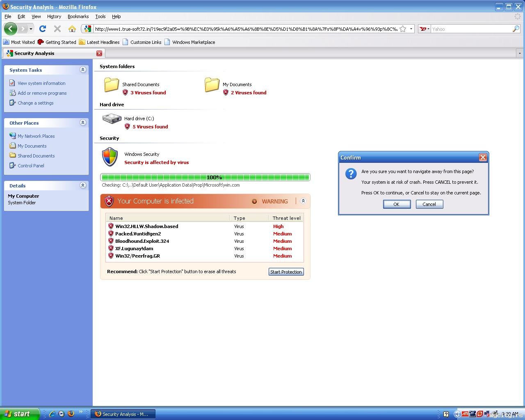Click Cancel in the Confirm dialog
The image size is (525, 420).
[x=429, y=204]
